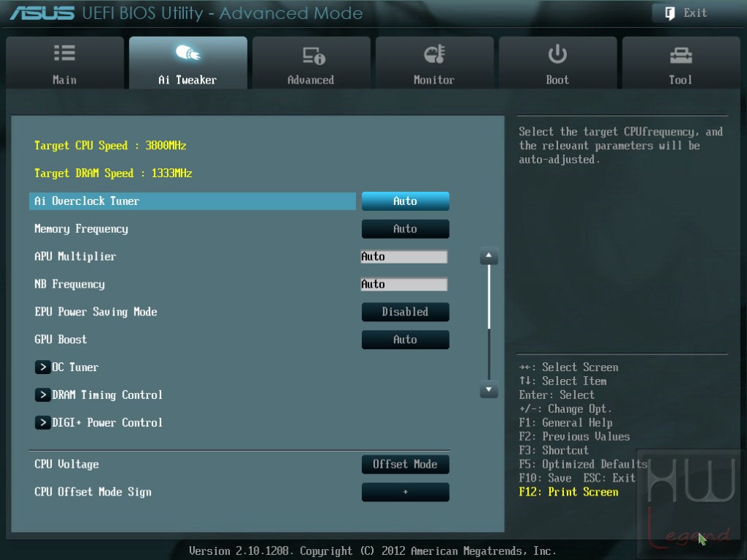Select the EPU Power Saving Mode label
Viewport: 747px width, 560px height.
96,312
